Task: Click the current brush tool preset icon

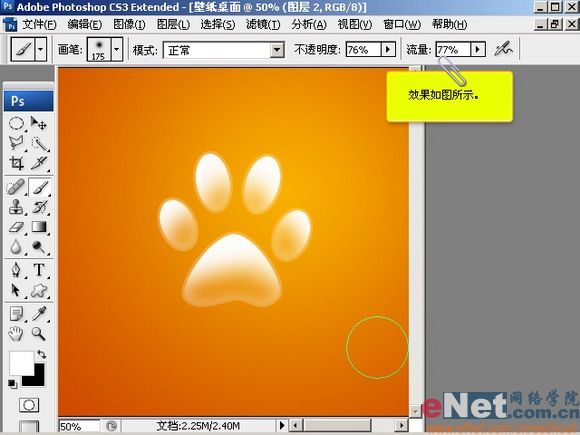Action: pyautogui.click(x=23, y=49)
